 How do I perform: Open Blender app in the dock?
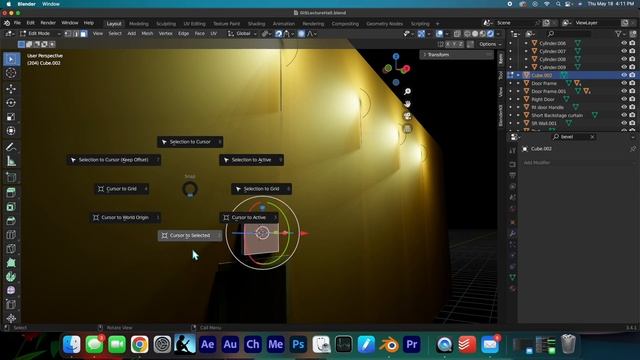tap(389, 344)
